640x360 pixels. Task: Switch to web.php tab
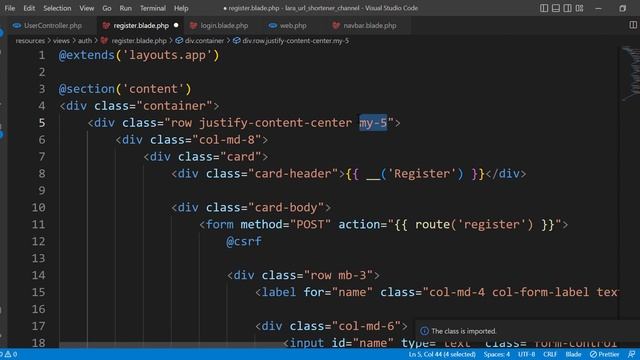pyautogui.click(x=292, y=25)
